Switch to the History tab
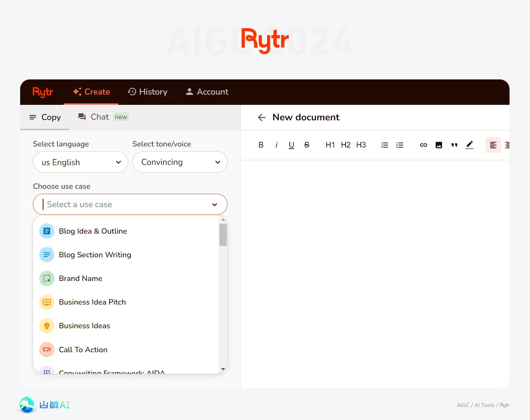530x420 pixels. (x=147, y=92)
